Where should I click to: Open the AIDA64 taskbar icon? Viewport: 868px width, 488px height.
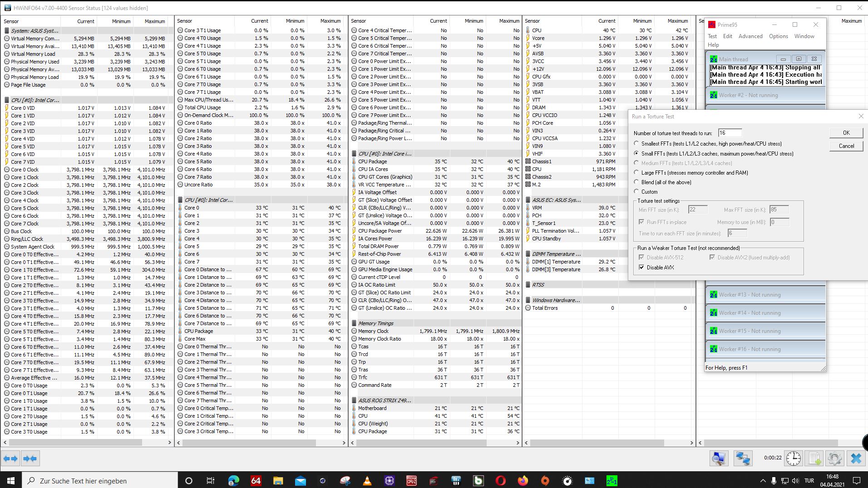click(x=256, y=481)
